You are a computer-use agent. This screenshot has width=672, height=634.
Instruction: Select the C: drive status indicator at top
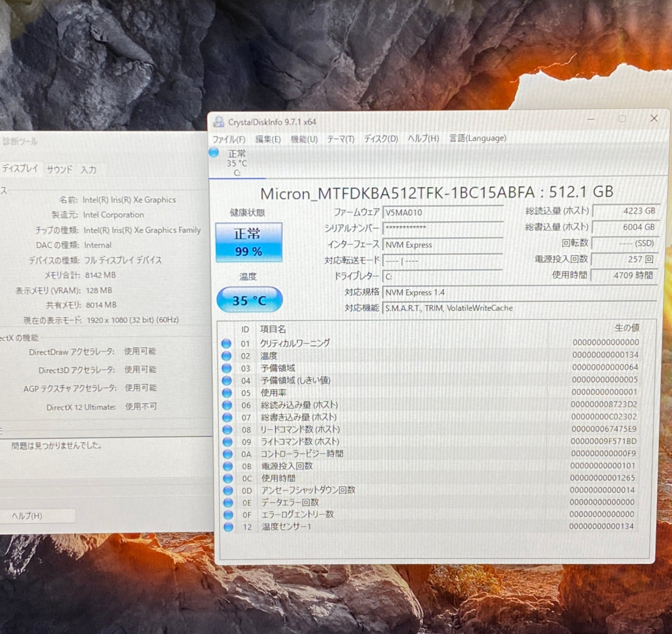[237, 163]
